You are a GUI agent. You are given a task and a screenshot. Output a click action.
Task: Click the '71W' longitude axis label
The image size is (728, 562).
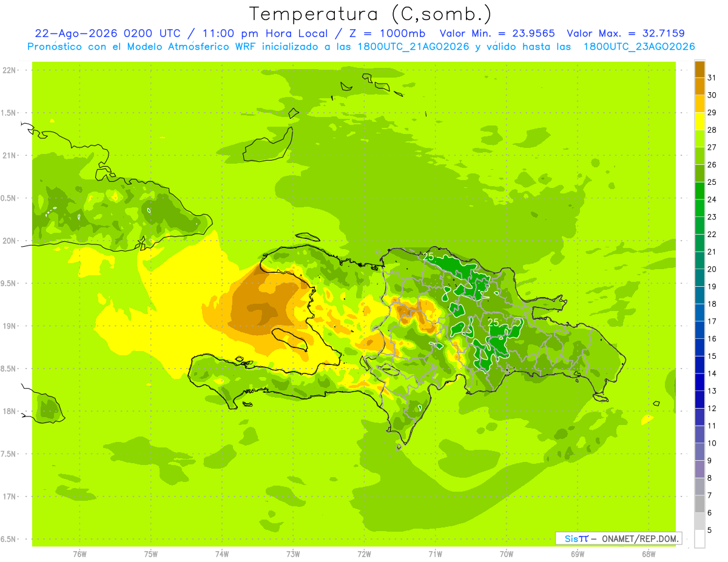[435, 554]
